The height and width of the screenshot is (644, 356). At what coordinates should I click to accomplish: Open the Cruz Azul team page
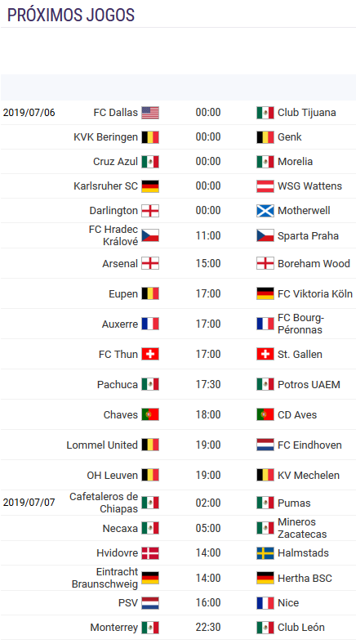click(x=115, y=162)
